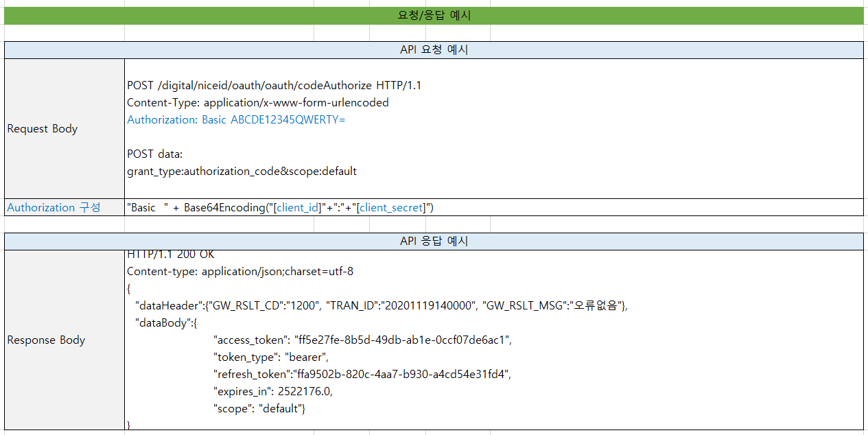This screenshot has width=868, height=435.
Task: Click the Content-Type x-www-form-urlencoded line
Action: 257,103
